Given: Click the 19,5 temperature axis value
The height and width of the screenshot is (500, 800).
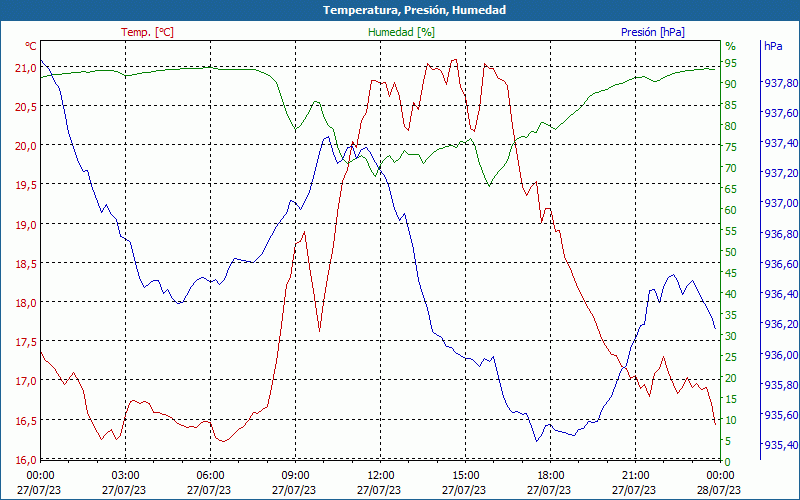Looking at the screenshot, I should pyautogui.click(x=25, y=186).
